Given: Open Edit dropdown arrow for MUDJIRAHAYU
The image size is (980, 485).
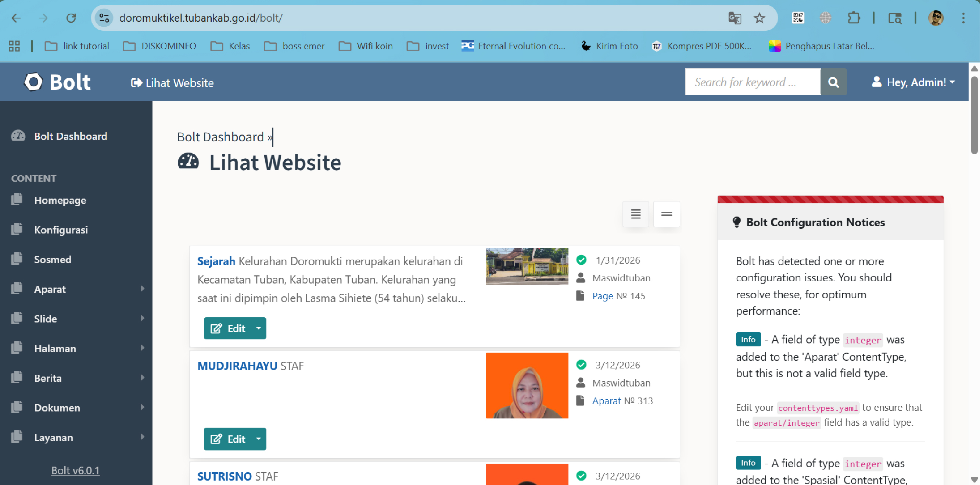Looking at the screenshot, I should click(258, 439).
